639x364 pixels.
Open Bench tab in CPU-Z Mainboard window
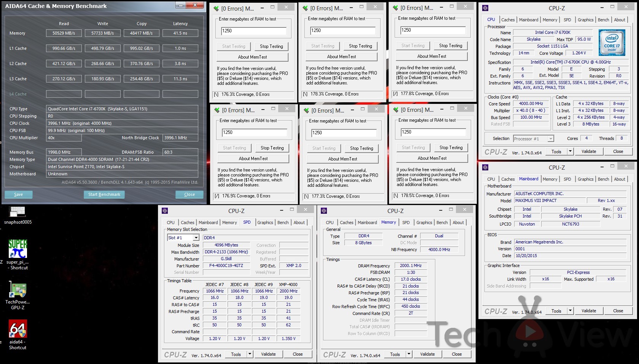pyautogui.click(x=603, y=179)
